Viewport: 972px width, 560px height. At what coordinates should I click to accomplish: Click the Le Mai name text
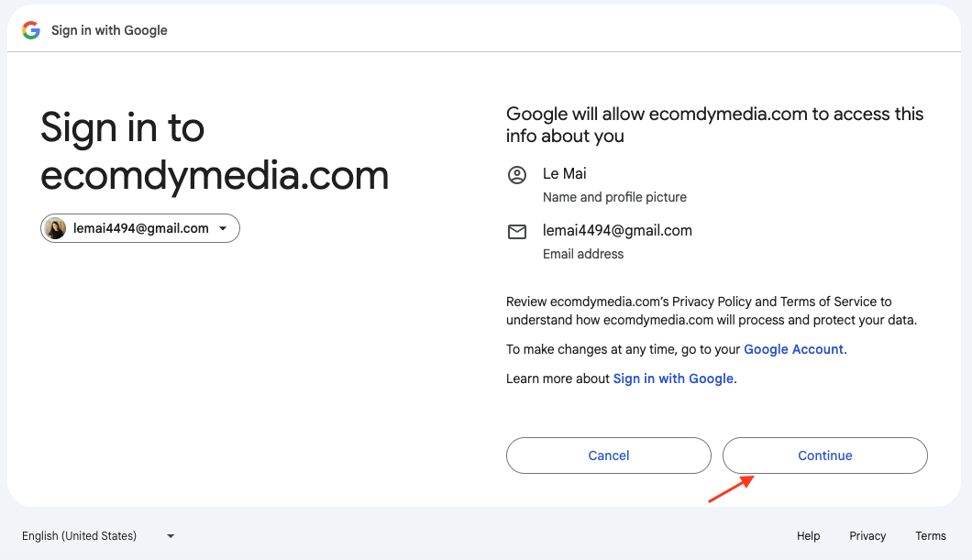564,174
